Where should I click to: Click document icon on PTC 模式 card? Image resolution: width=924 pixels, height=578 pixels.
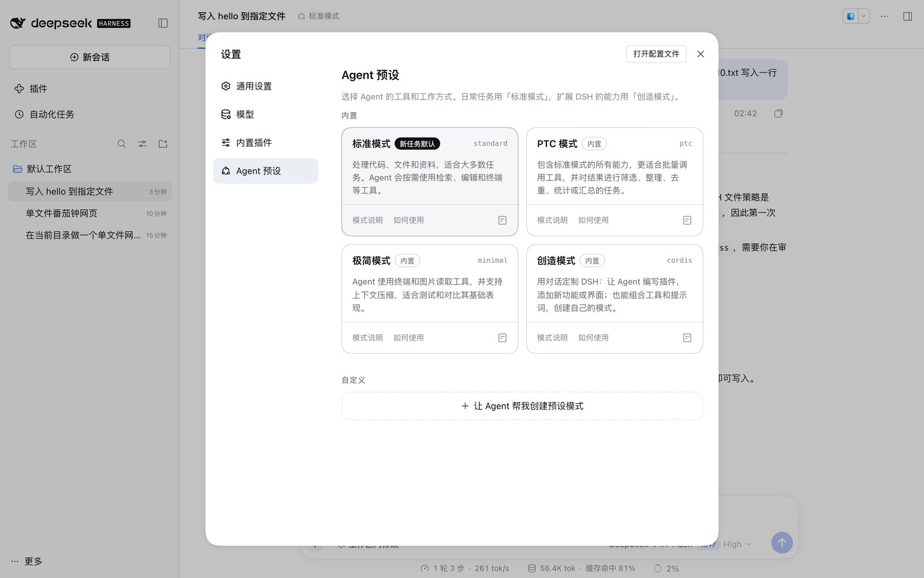pos(687,220)
